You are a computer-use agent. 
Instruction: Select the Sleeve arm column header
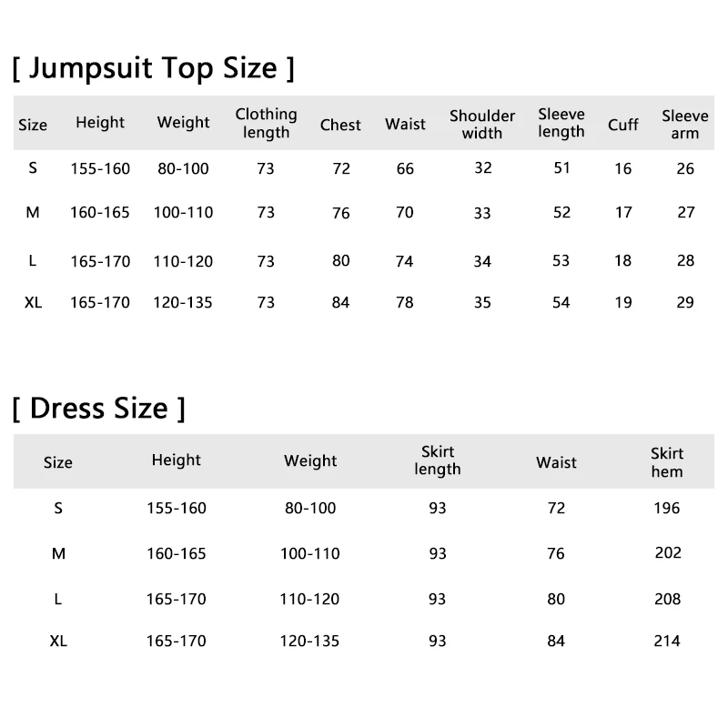click(x=684, y=125)
